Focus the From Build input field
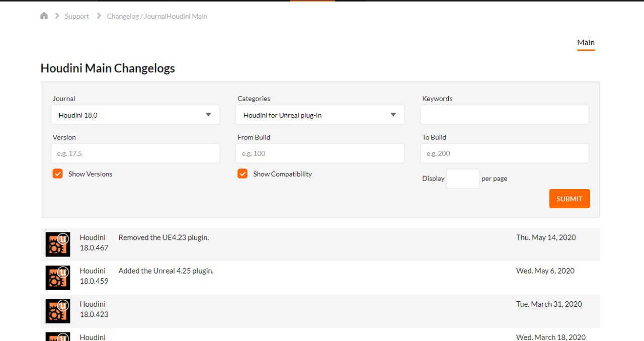 320,153
